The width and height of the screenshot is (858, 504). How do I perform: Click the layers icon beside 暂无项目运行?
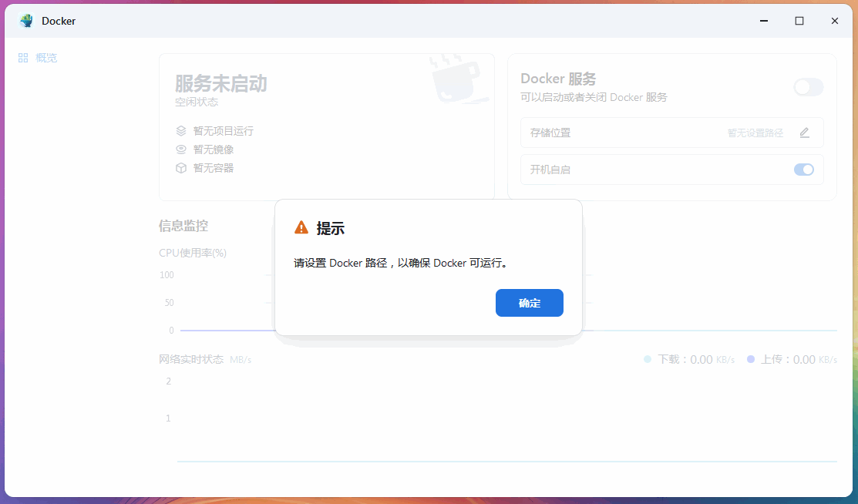coord(181,131)
